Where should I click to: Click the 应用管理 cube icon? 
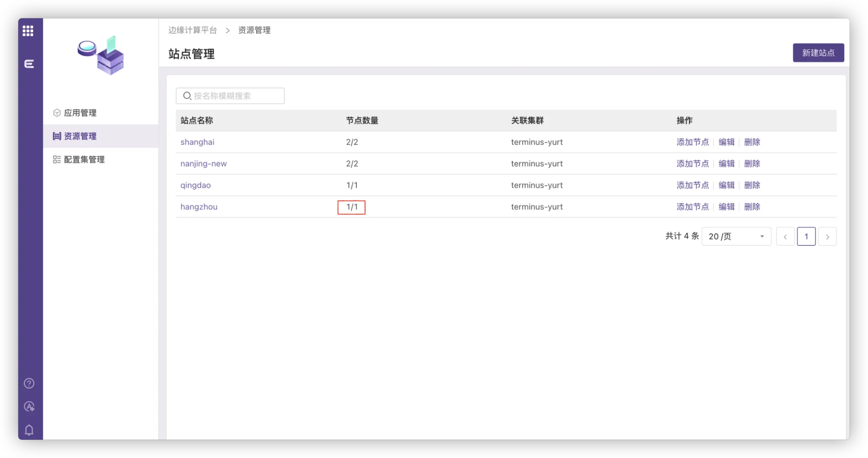pos(57,113)
